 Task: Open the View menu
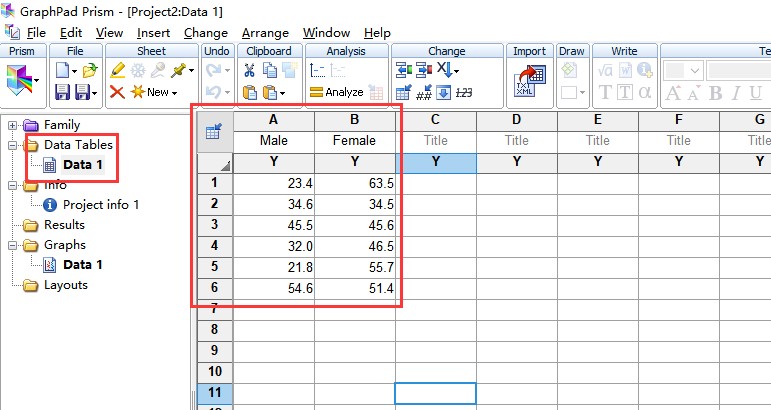(109, 33)
